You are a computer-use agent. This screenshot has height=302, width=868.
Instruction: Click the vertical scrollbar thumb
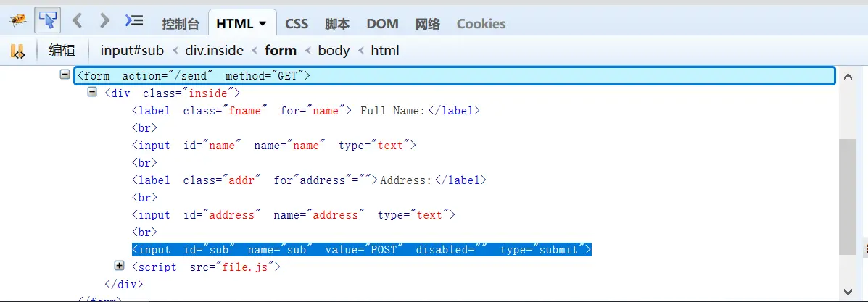click(x=847, y=196)
